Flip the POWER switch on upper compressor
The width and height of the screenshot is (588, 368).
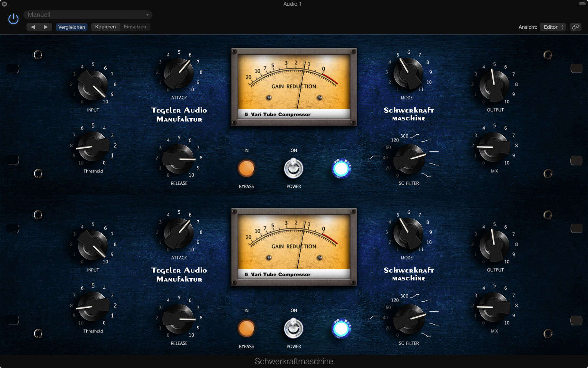pyautogui.click(x=293, y=169)
